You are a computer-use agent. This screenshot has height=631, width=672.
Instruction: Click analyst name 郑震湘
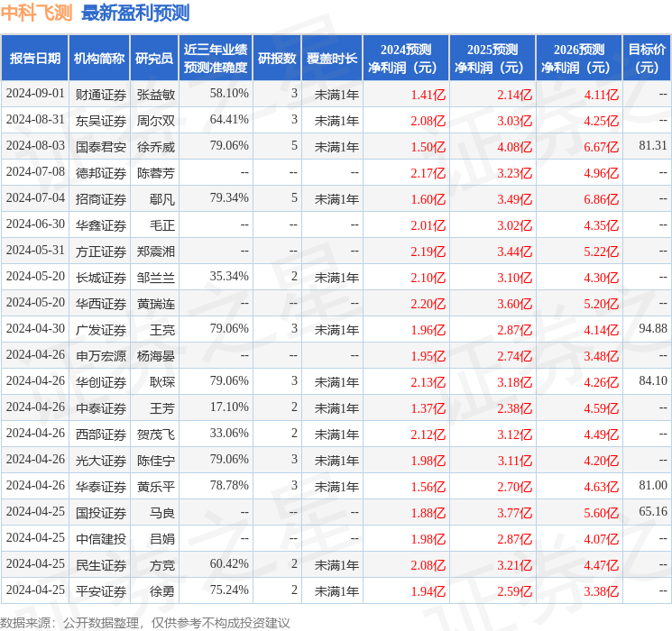point(155,251)
